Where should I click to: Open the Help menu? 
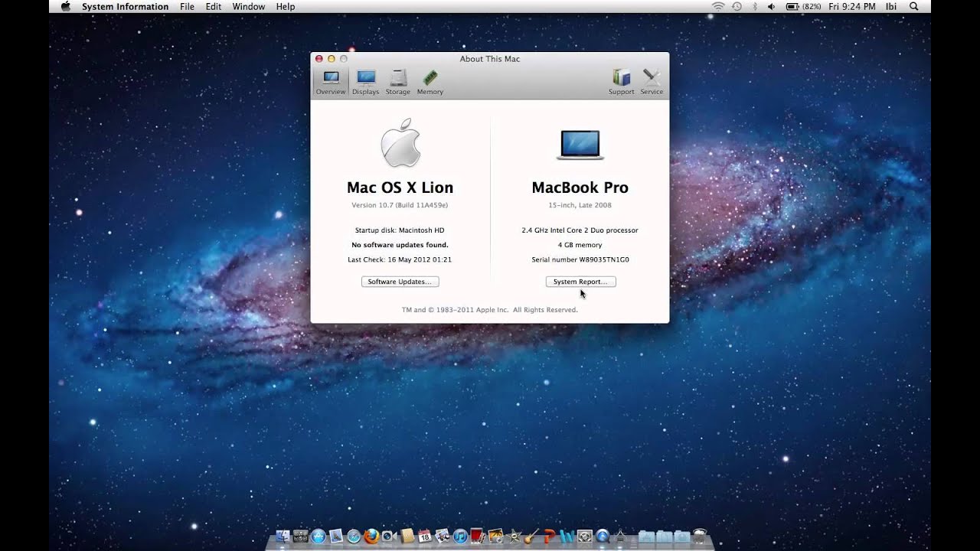(x=286, y=6)
